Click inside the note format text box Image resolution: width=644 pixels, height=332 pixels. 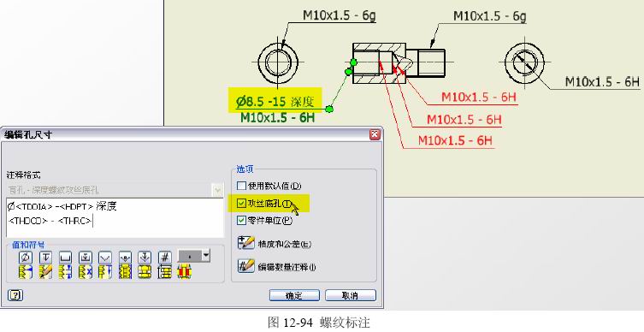coord(115,218)
